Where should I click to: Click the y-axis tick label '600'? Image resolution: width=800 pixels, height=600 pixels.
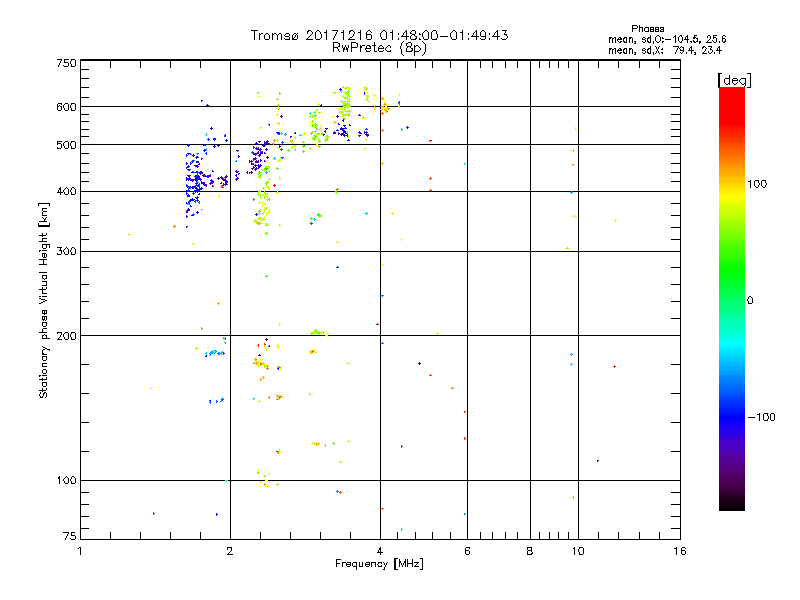point(67,107)
